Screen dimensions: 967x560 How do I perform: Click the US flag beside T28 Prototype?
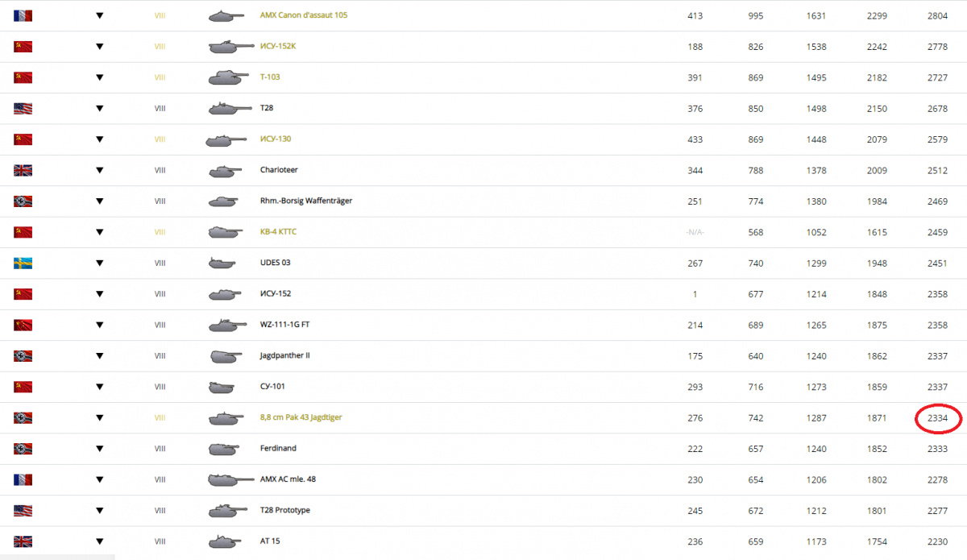[23, 510]
